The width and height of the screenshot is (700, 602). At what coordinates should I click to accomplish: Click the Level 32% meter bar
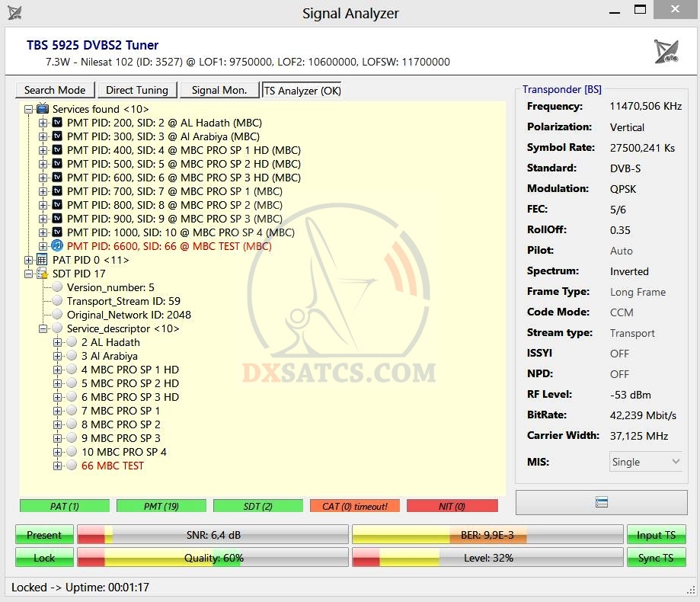point(487,557)
